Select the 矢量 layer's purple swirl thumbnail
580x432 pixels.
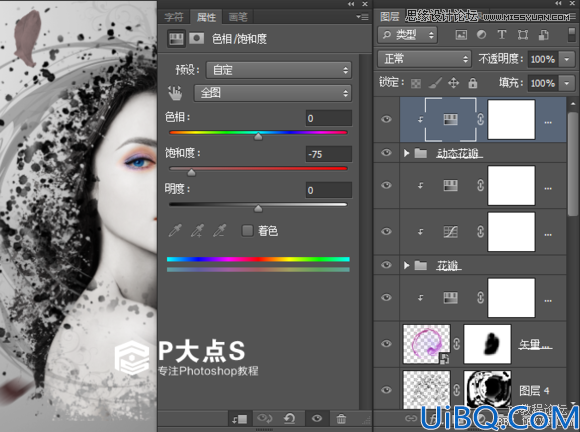tap(427, 344)
